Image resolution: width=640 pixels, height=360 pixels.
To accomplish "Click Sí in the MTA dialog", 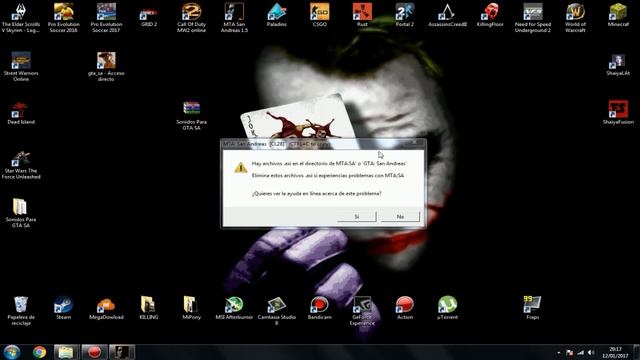I will point(357,216).
